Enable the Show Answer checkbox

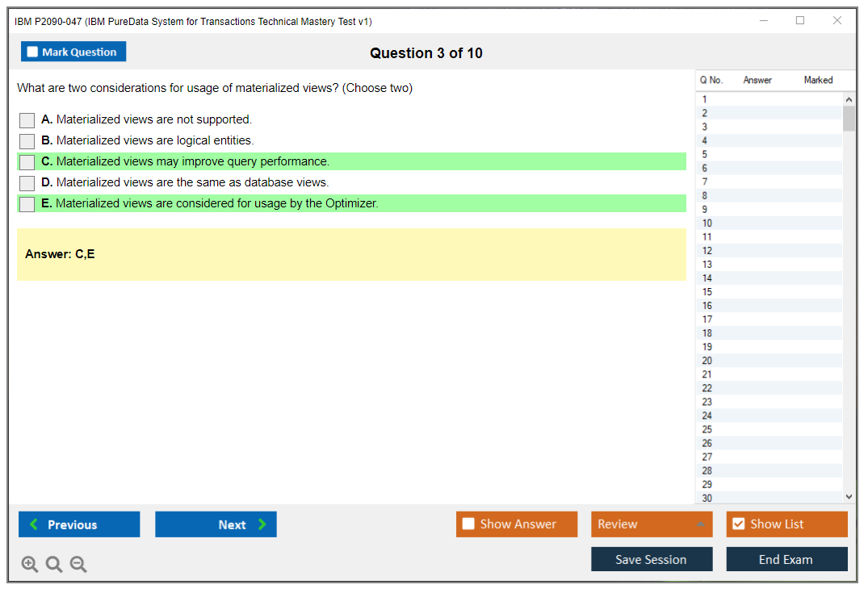point(469,524)
